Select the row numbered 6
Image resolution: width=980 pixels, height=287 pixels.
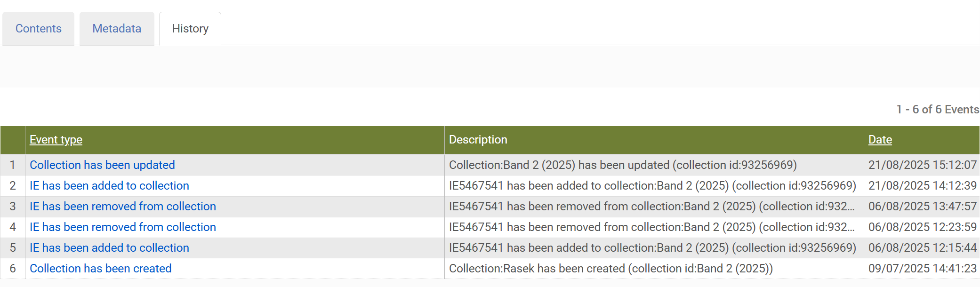tap(13, 268)
